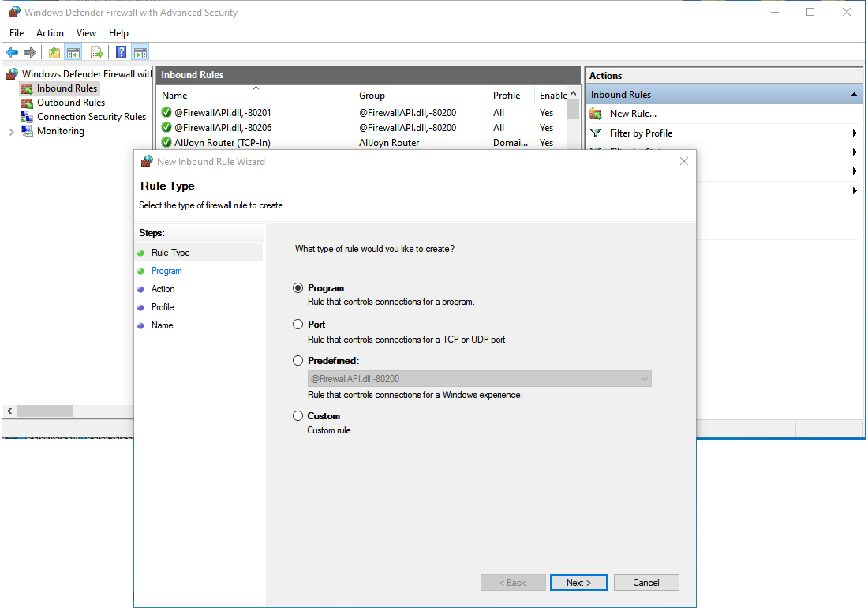Select Monitoring in the console tree
868x608 pixels.
point(60,131)
